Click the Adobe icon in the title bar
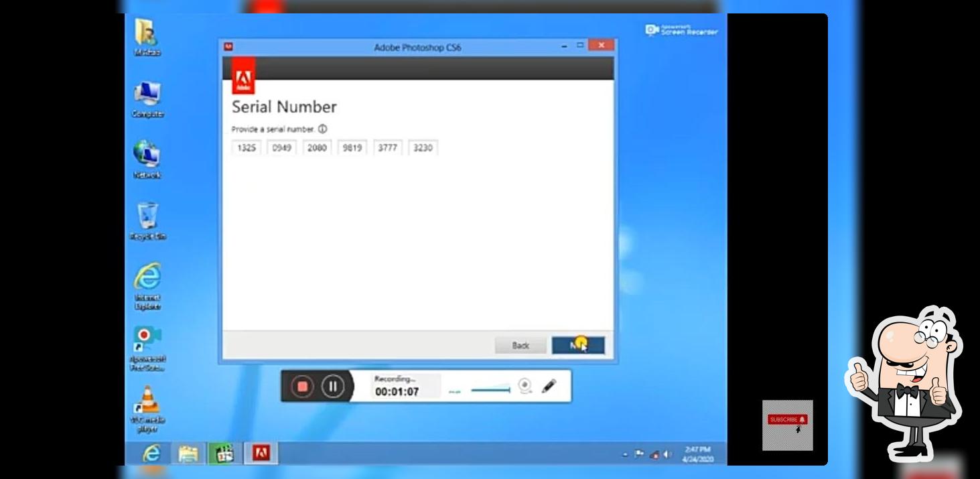The height and width of the screenshot is (479, 980). 228,46
